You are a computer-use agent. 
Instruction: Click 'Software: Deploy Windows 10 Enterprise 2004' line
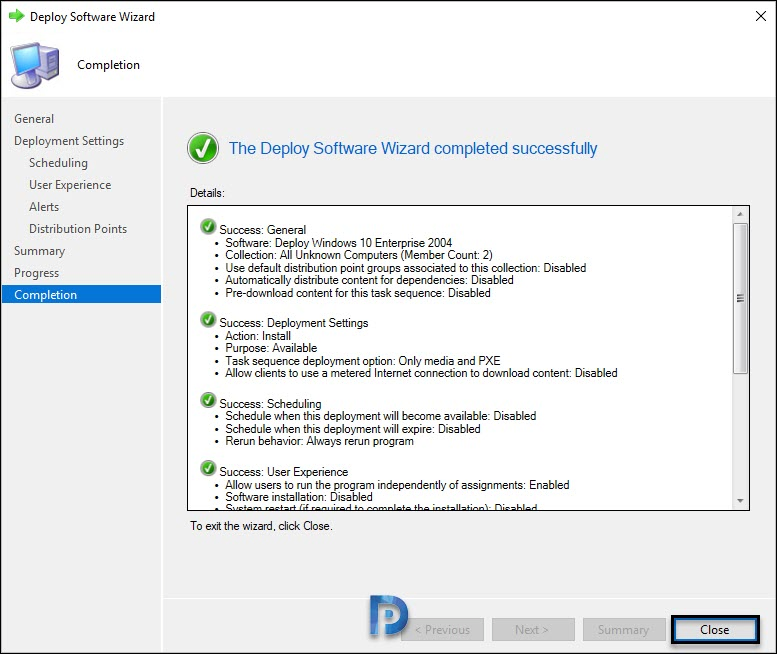coord(338,243)
